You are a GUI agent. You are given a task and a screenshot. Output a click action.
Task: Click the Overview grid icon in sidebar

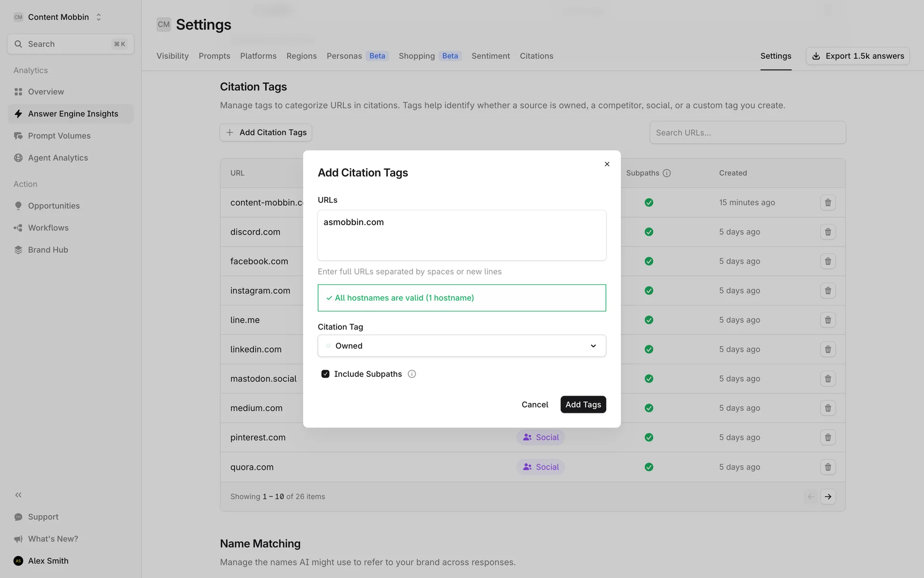pyautogui.click(x=18, y=92)
